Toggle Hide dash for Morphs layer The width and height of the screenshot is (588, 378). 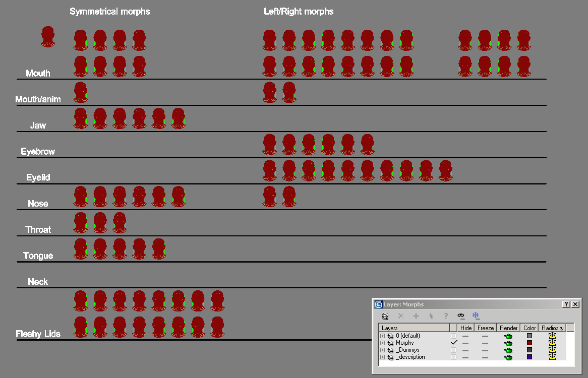pos(465,343)
